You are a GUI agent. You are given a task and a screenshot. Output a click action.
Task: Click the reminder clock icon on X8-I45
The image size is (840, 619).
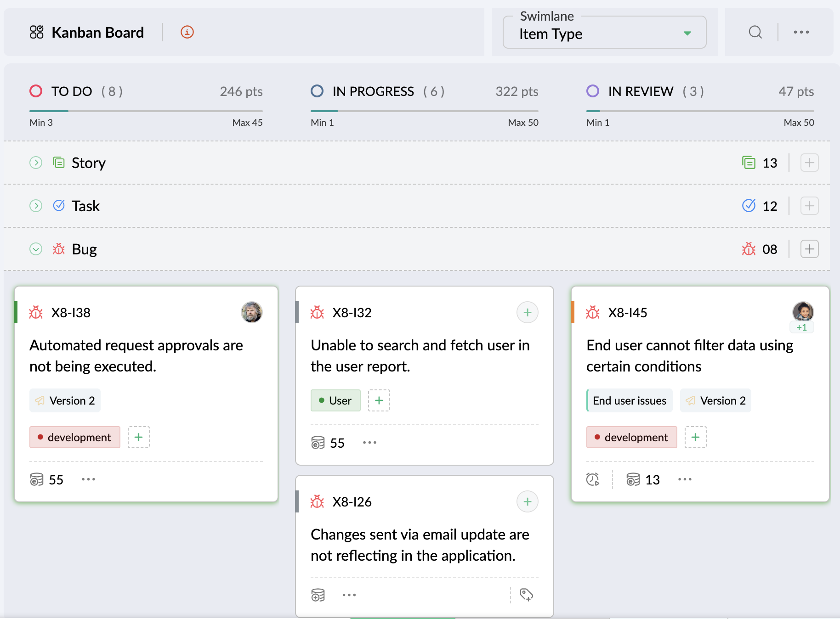pos(593,479)
